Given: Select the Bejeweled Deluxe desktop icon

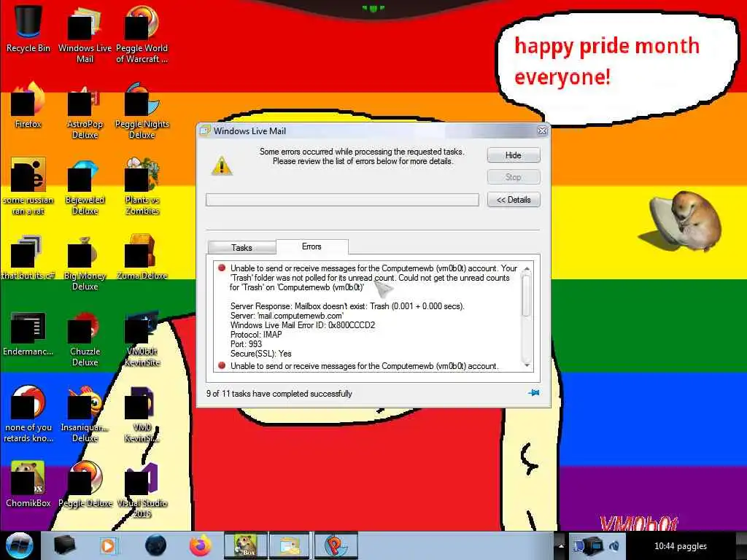Looking at the screenshot, I should [85, 186].
